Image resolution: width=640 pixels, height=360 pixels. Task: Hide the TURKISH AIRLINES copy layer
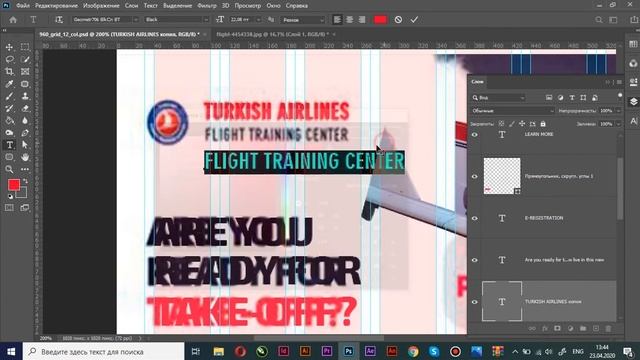pos(475,302)
